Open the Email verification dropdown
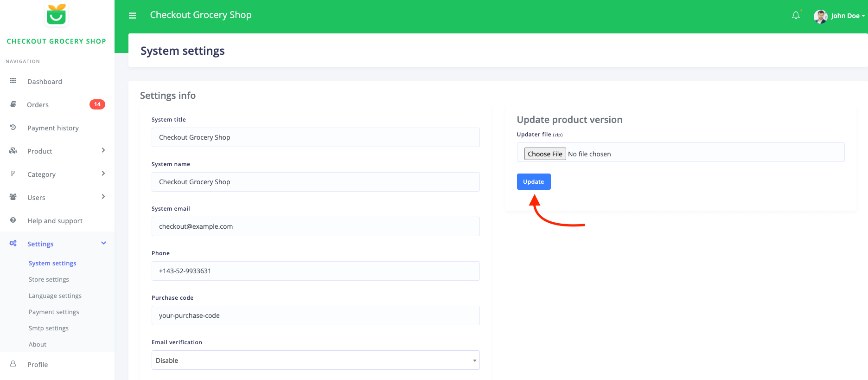Screen dimensions: 868x380 pos(315,360)
